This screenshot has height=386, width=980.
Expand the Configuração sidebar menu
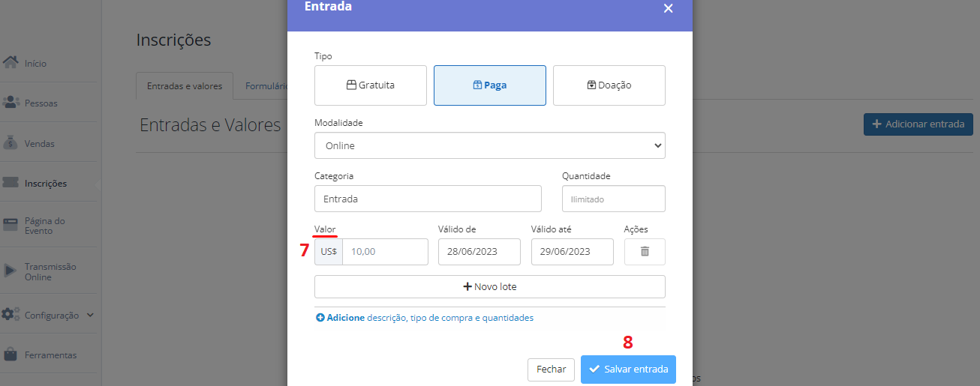pos(48,316)
